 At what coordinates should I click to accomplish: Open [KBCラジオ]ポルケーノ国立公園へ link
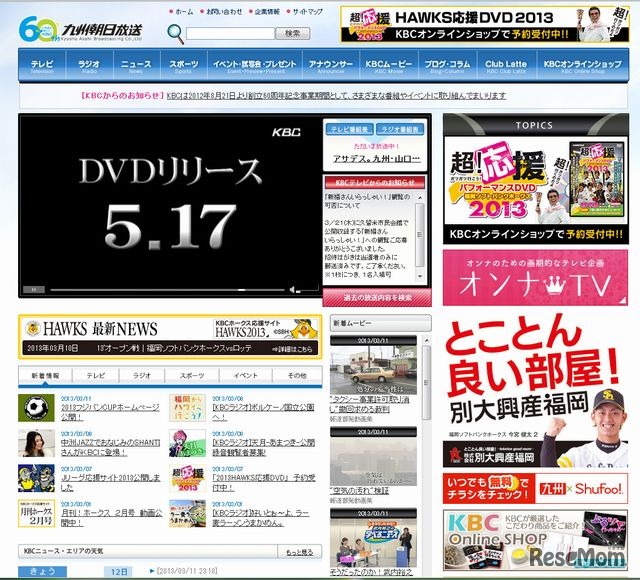tap(263, 412)
